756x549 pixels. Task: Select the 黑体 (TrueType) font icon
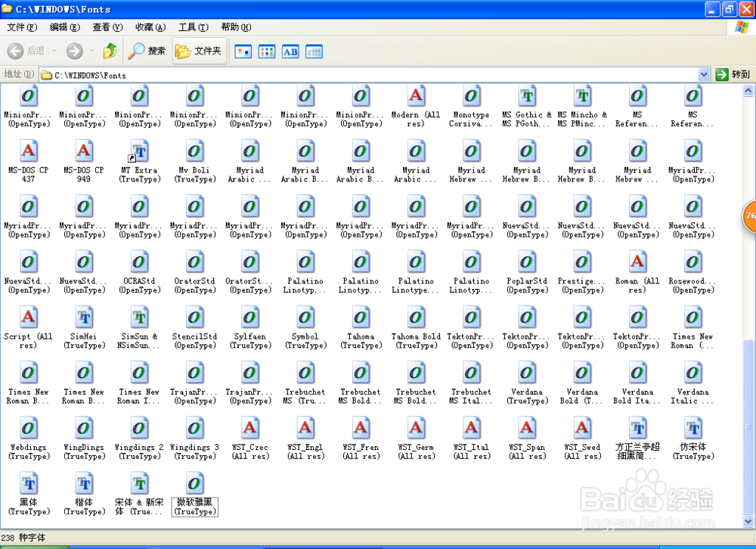click(x=29, y=483)
